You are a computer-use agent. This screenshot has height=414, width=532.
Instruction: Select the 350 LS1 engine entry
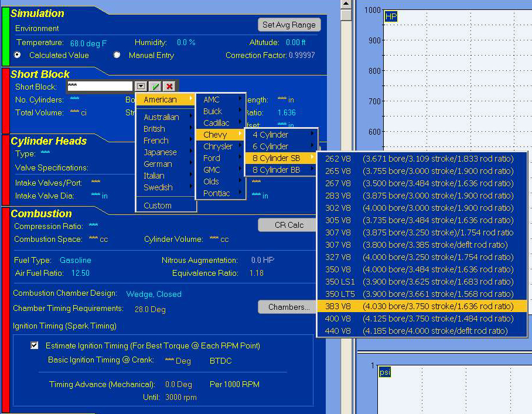click(422, 282)
